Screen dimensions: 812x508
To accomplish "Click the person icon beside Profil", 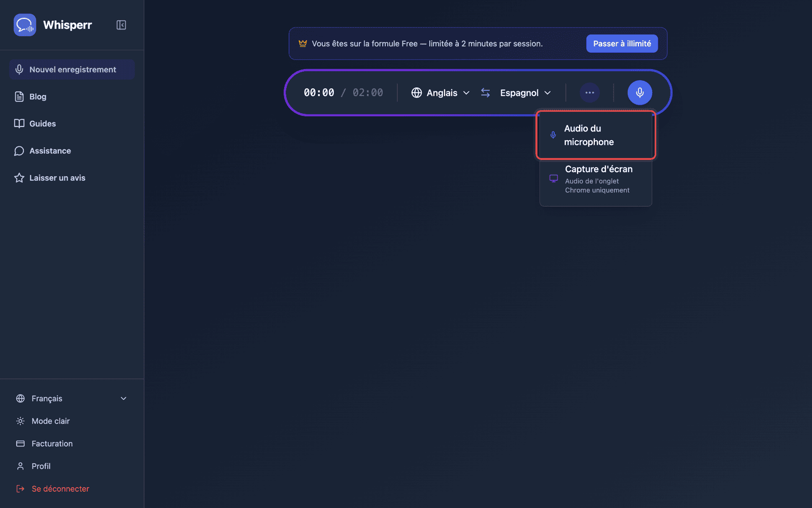I will [x=20, y=466].
